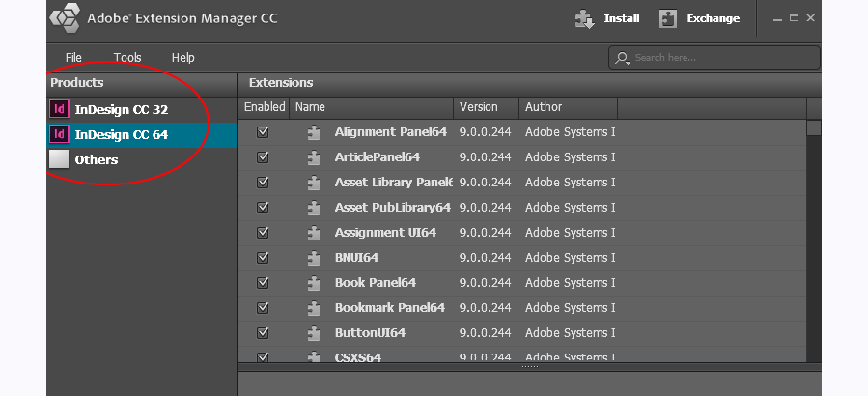Toggle the ButtonUI64 enabled checkbox

(x=263, y=333)
